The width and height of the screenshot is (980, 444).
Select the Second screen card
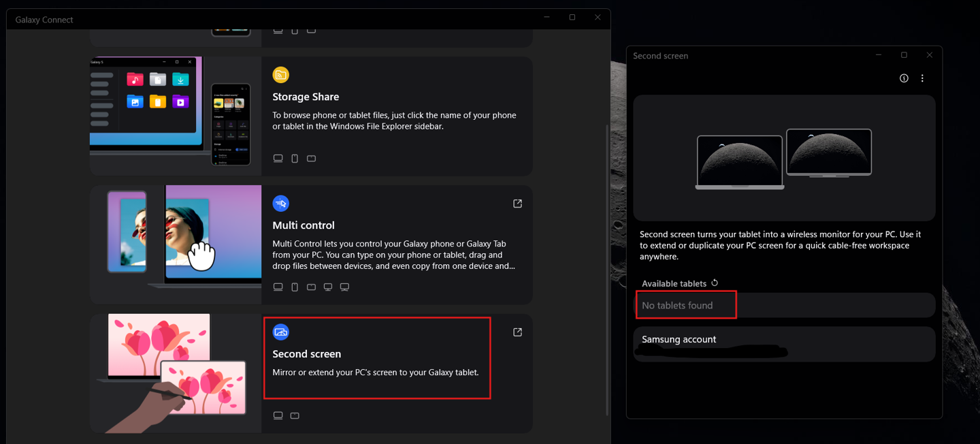377,358
